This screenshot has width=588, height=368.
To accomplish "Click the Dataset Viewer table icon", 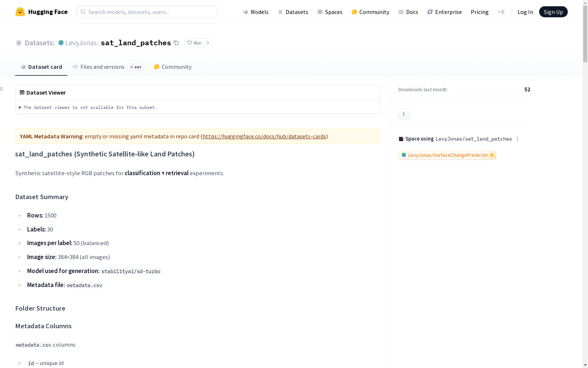I will [22, 92].
